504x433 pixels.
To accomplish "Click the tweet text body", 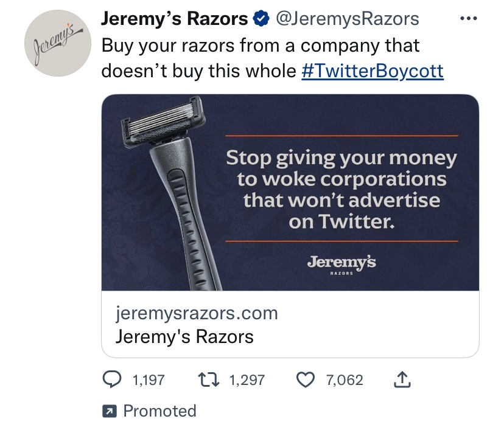I will 272,58.
